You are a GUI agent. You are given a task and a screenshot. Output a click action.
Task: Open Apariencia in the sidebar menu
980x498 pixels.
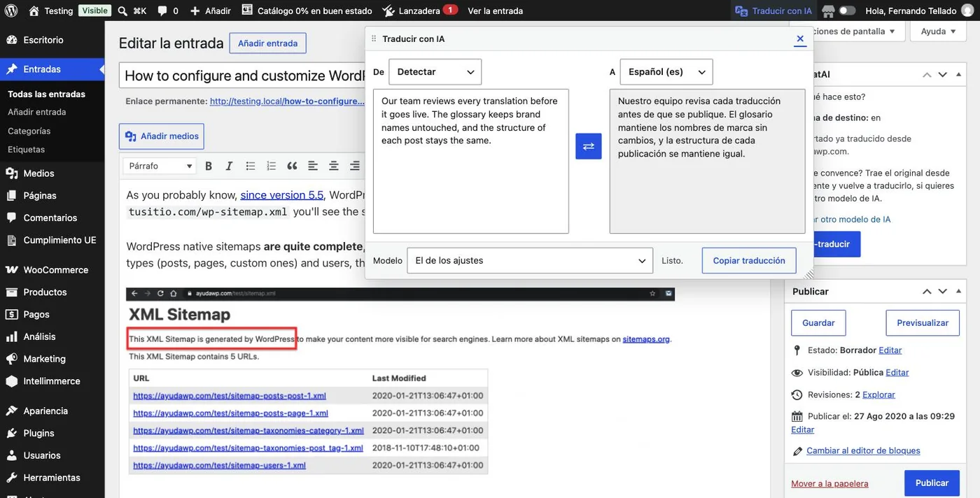coord(52,411)
